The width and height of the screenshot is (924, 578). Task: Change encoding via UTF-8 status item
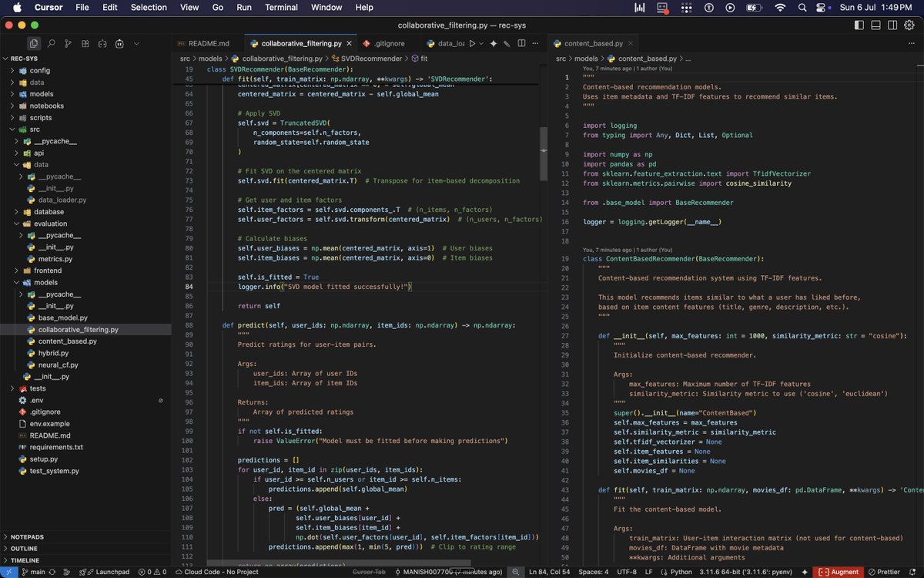click(627, 572)
